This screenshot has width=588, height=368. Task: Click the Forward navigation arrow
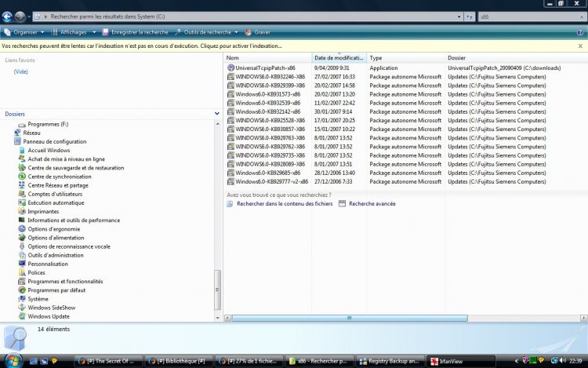[x=20, y=16]
